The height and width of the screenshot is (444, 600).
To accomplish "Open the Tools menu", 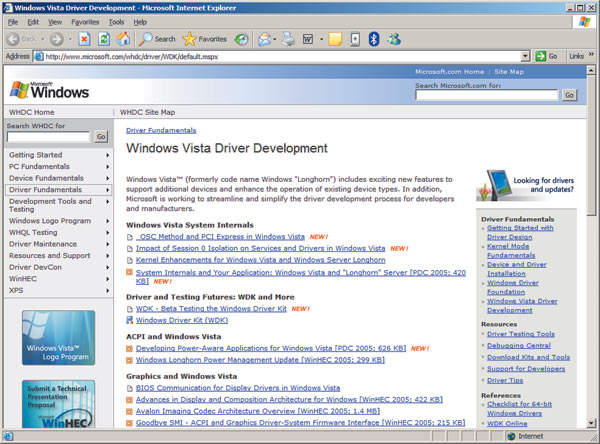I will click(x=116, y=22).
